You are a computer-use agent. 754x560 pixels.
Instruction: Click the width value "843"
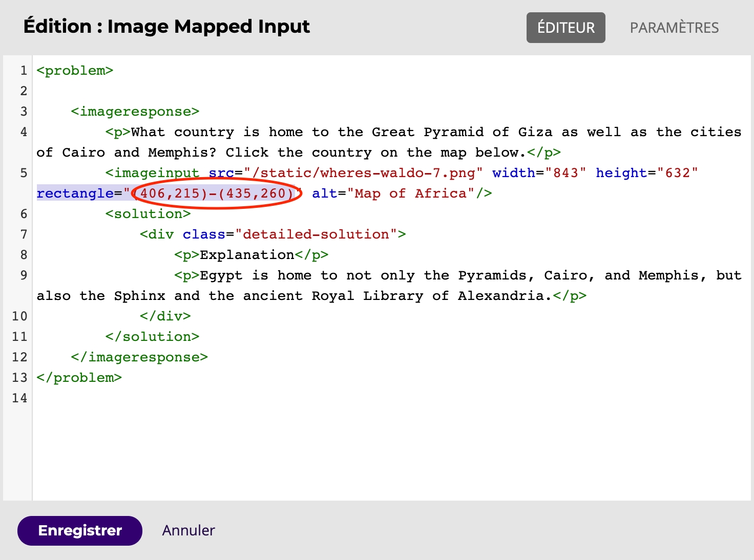565,173
